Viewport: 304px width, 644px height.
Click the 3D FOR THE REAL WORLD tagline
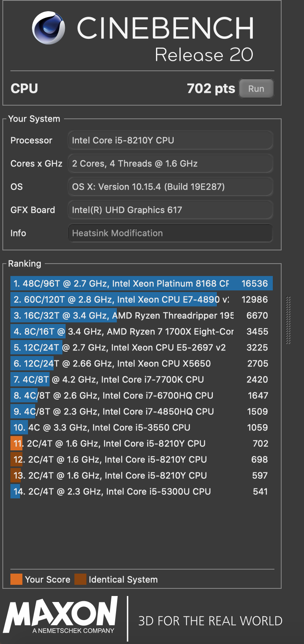tap(210, 621)
